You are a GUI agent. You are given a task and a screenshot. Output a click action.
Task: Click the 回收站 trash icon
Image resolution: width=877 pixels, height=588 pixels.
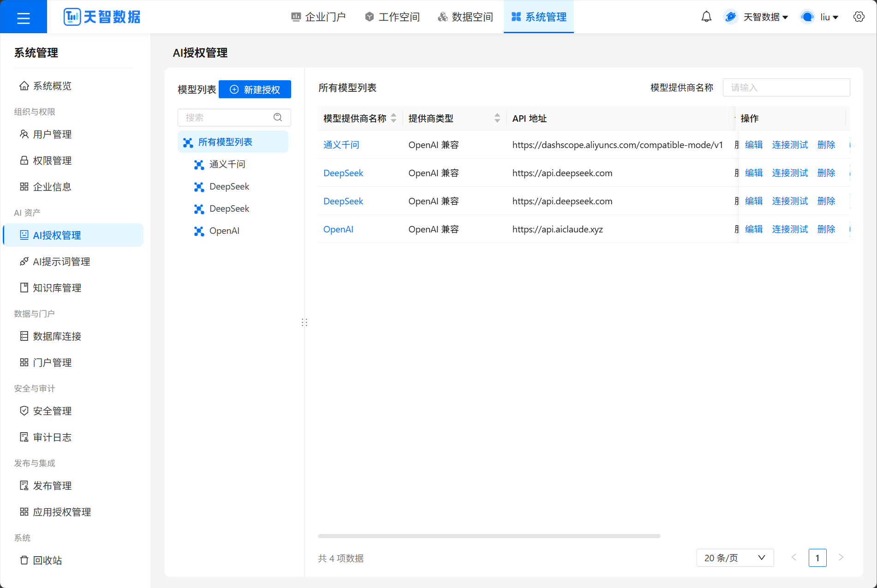24,560
